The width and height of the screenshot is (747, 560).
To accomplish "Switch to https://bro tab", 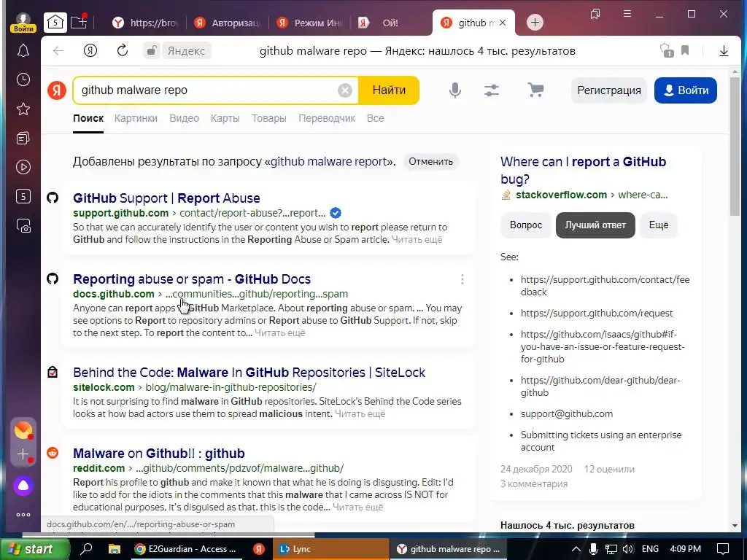I will 145,23.
